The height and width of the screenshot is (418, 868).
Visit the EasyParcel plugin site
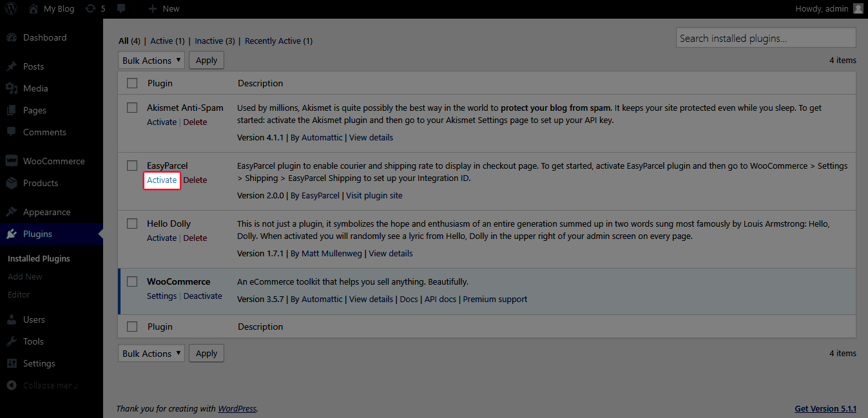point(374,195)
